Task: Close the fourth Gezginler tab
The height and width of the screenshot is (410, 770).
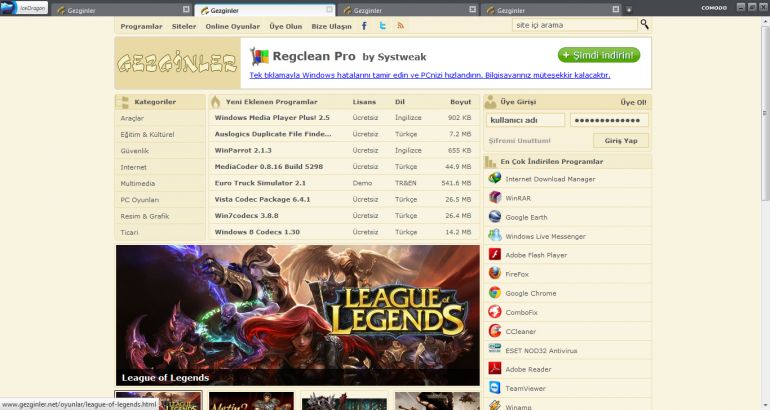Action: [616, 9]
